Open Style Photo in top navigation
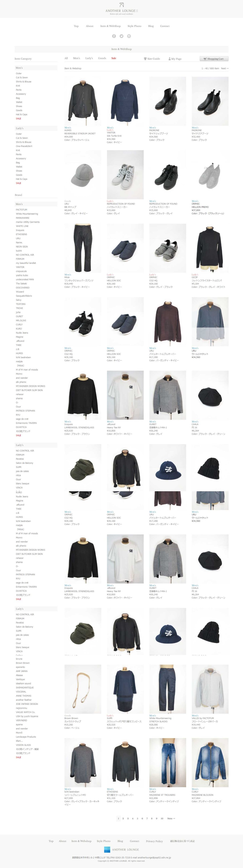Viewport: 243px width, 868px height. coord(134,26)
